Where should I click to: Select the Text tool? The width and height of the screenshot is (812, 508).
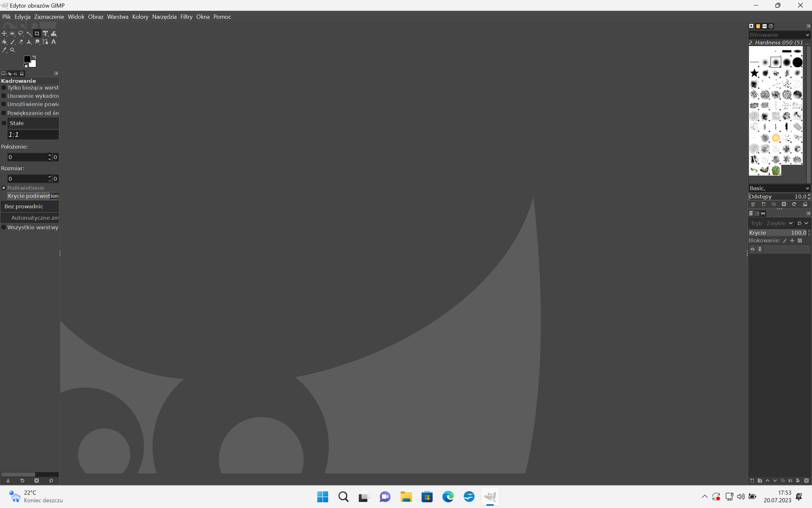click(x=53, y=42)
